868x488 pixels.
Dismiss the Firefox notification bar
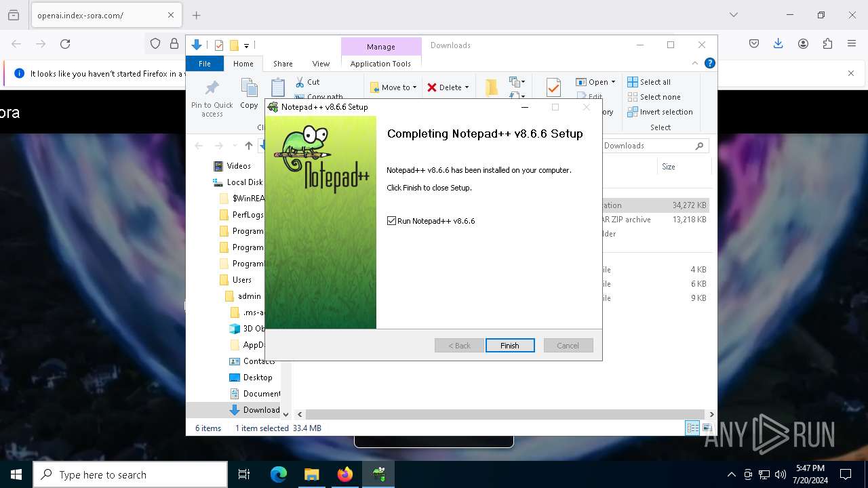click(851, 73)
